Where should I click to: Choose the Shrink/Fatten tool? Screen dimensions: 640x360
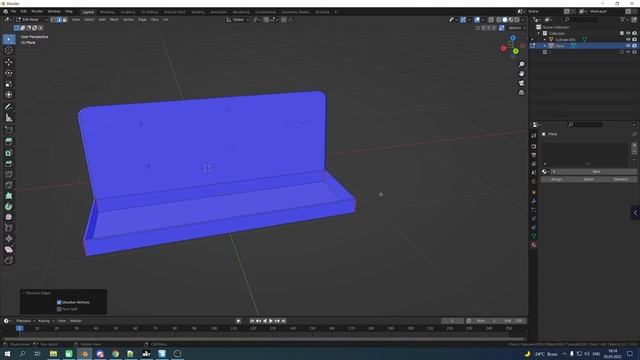tap(9, 239)
